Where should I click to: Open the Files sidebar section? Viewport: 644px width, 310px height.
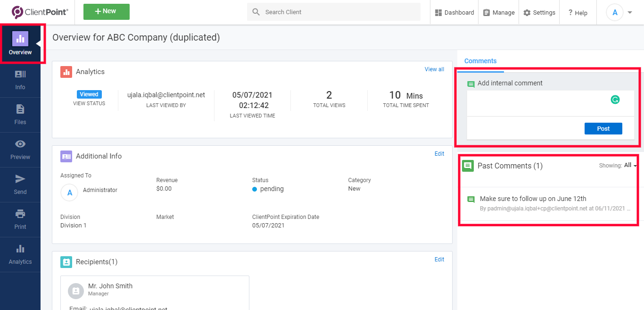tap(20, 115)
